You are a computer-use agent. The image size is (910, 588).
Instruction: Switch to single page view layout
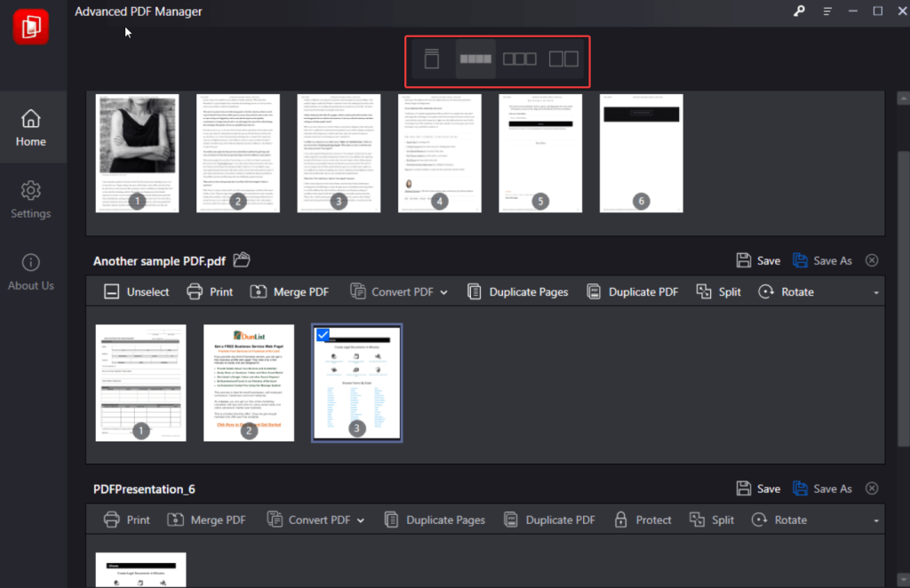[431, 60]
